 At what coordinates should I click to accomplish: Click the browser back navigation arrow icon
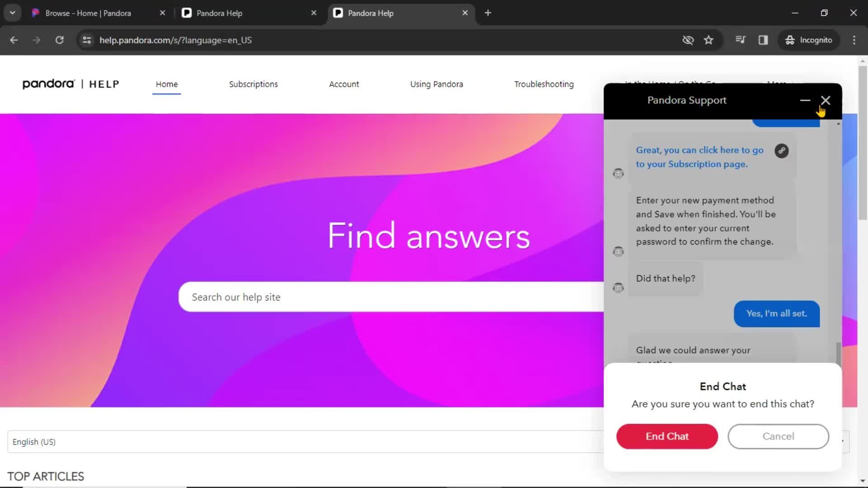click(14, 40)
